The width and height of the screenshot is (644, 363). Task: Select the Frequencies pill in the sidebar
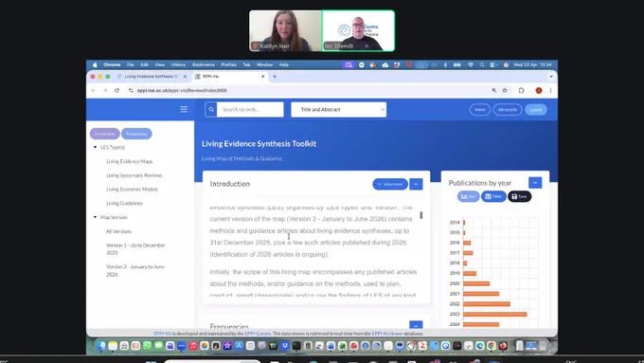click(136, 134)
